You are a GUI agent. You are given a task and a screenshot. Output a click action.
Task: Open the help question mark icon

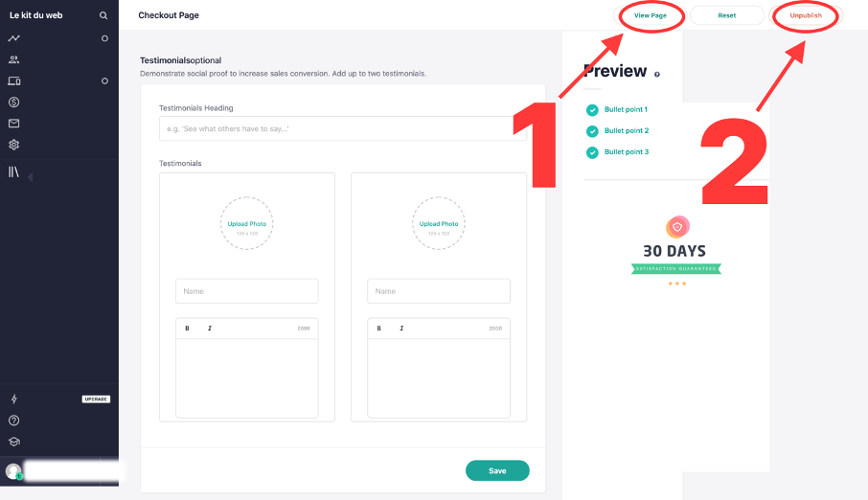click(x=13, y=420)
